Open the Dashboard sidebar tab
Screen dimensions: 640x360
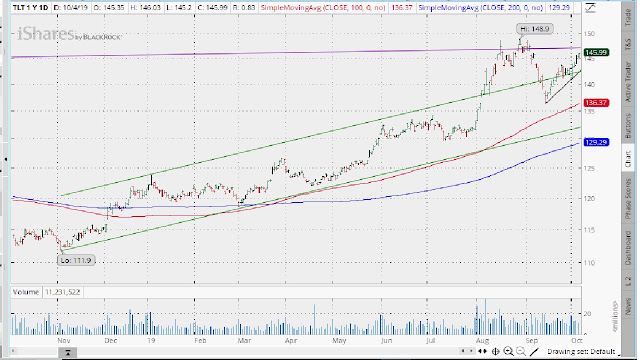click(629, 248)
